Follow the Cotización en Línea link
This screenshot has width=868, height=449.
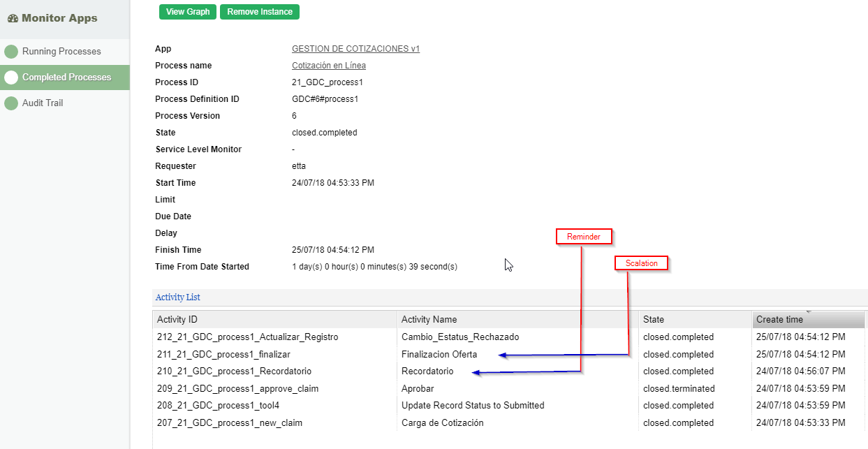[328, 66]
